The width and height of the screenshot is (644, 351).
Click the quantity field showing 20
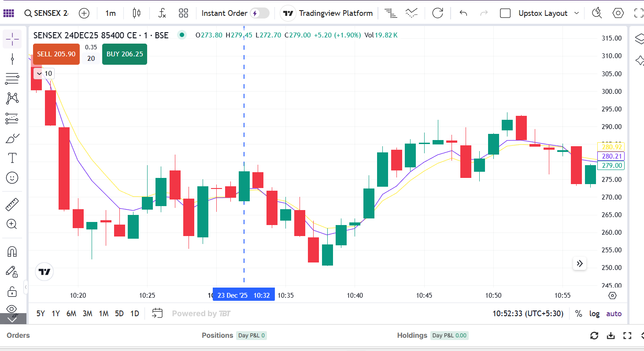[x=91, y=59]
